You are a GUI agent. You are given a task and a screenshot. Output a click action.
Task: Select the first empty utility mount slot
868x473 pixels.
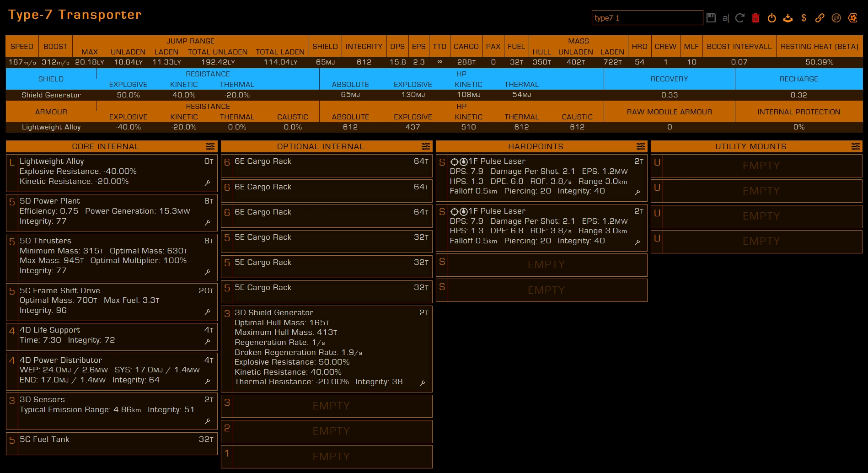point(761,166)
